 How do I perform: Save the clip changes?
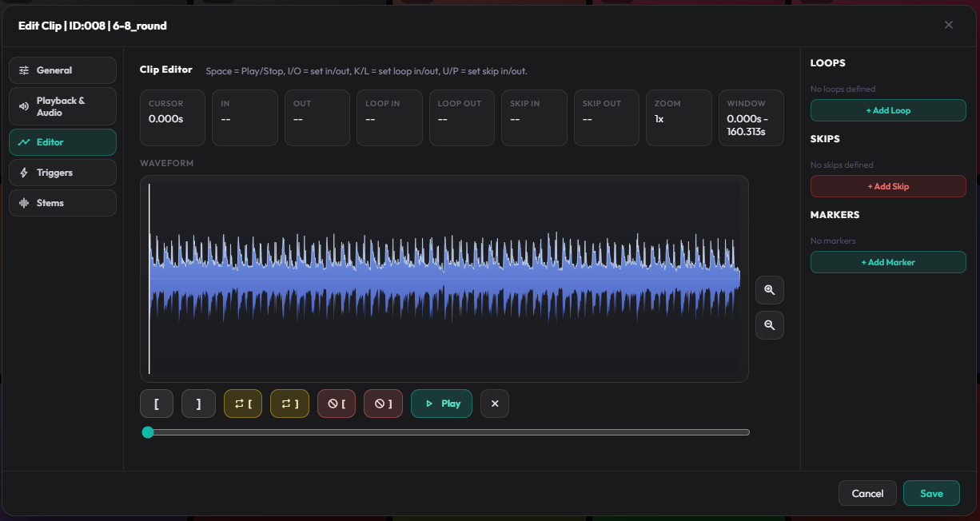931,493
